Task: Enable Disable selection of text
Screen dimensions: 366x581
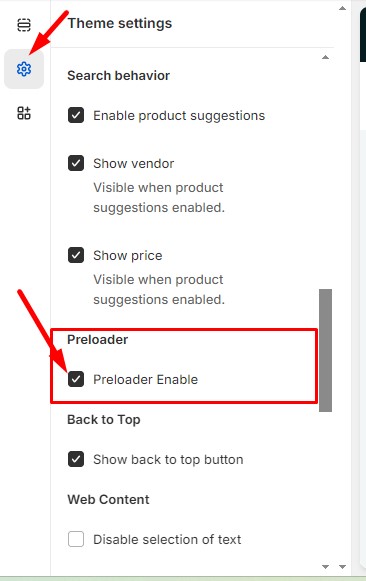Action: tap(76, 539)
